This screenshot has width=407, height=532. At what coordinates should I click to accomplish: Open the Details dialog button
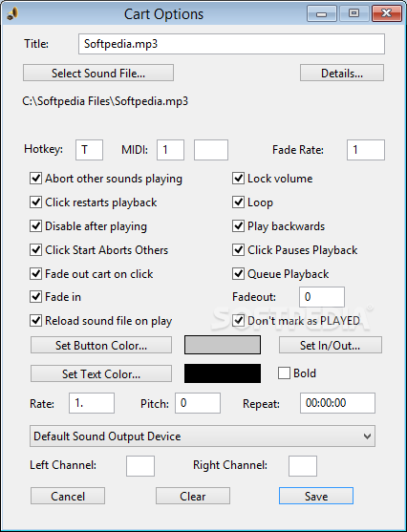click(342, 73)
